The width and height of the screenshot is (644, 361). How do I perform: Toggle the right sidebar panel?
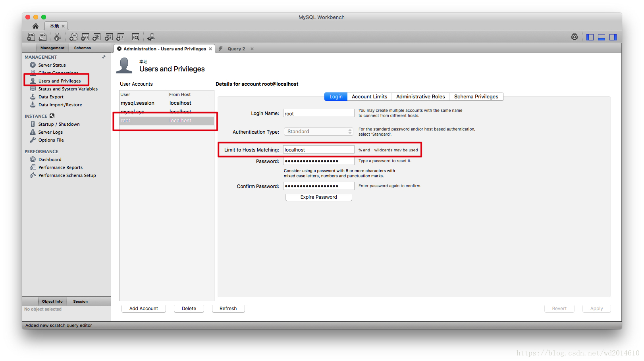(x=613, y=37)
